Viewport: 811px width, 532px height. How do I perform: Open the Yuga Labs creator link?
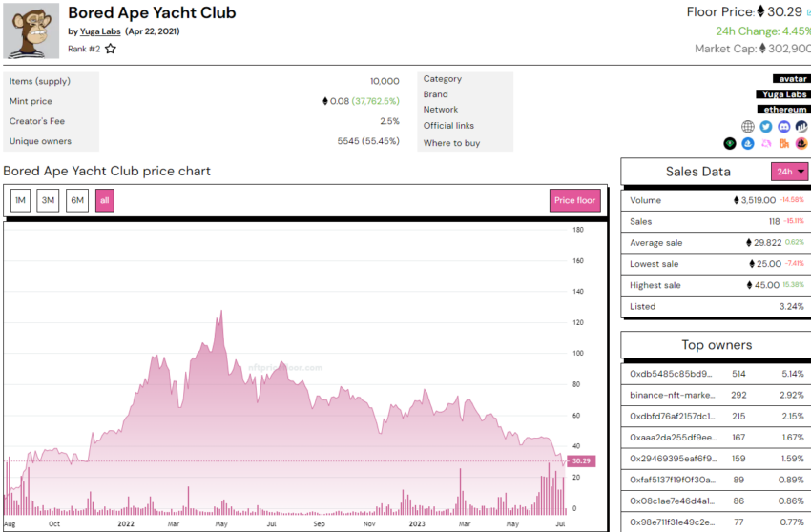(x=100, y=31)
